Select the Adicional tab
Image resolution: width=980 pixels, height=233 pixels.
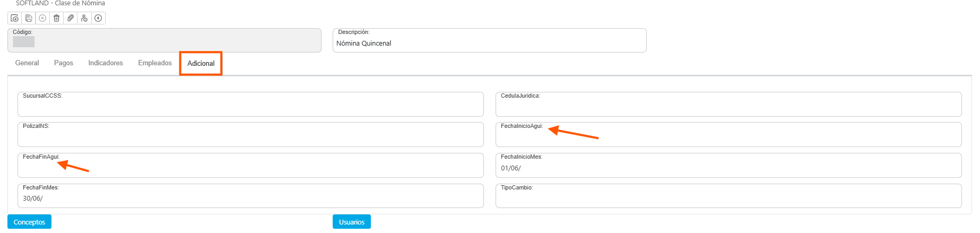(x=201, y=64)
